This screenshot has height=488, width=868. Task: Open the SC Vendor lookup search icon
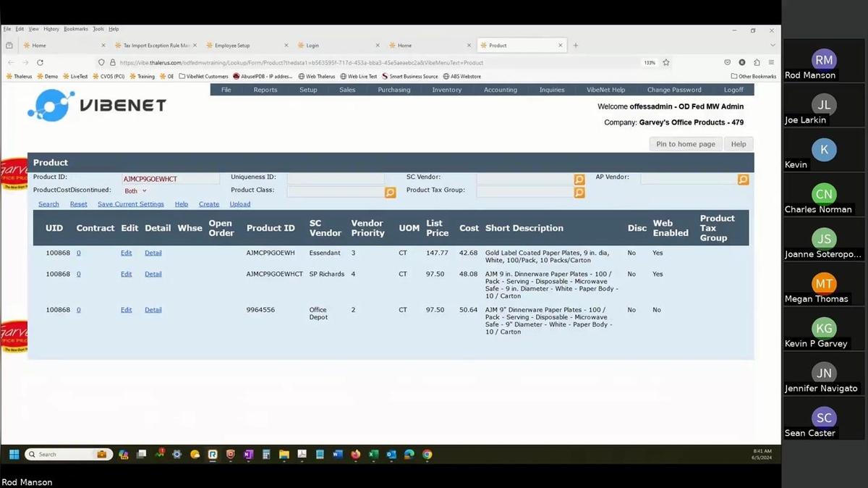click(579, 180)
